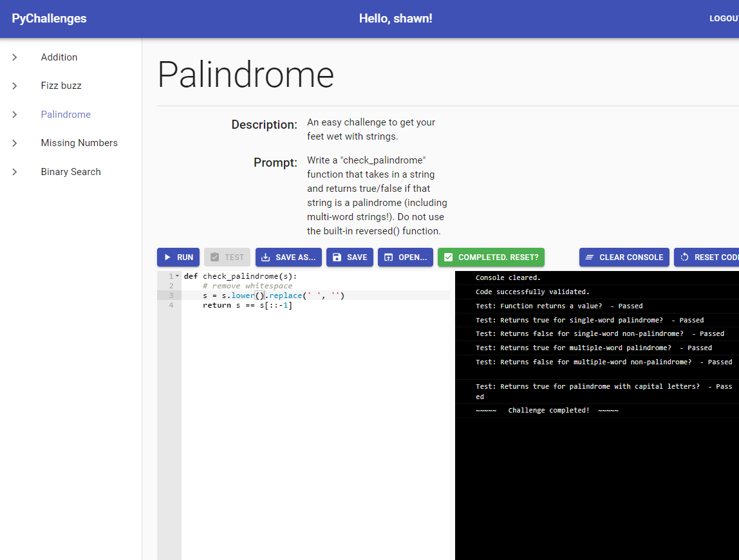Click the Challenge completed console message
Screen dimensions: 739x560
coord(547,411)
